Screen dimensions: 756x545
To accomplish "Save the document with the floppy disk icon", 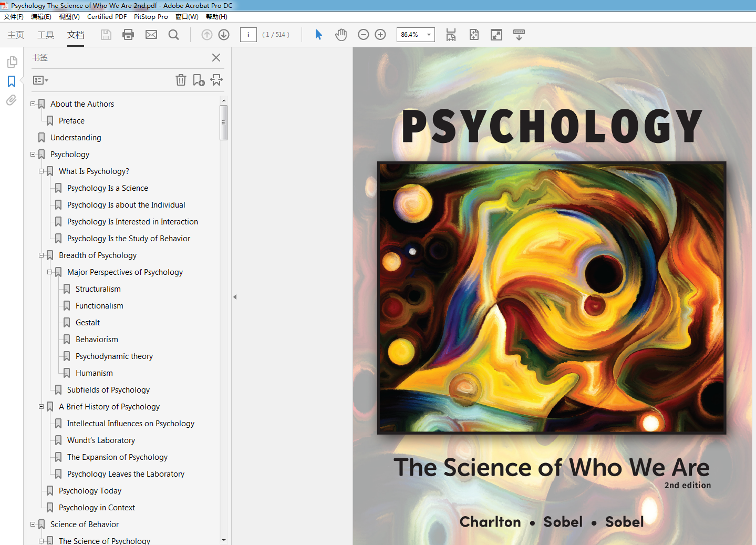I will tap(106, 35).
